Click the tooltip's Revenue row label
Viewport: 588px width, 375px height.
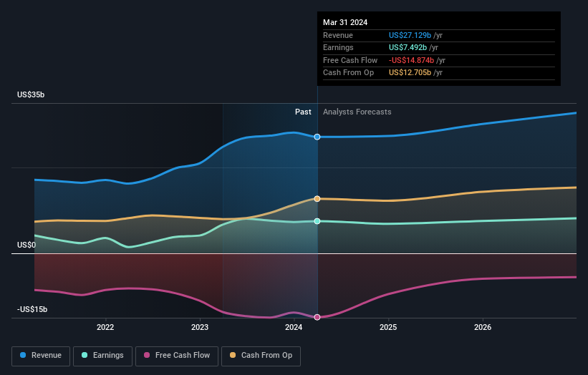(338, 35)
